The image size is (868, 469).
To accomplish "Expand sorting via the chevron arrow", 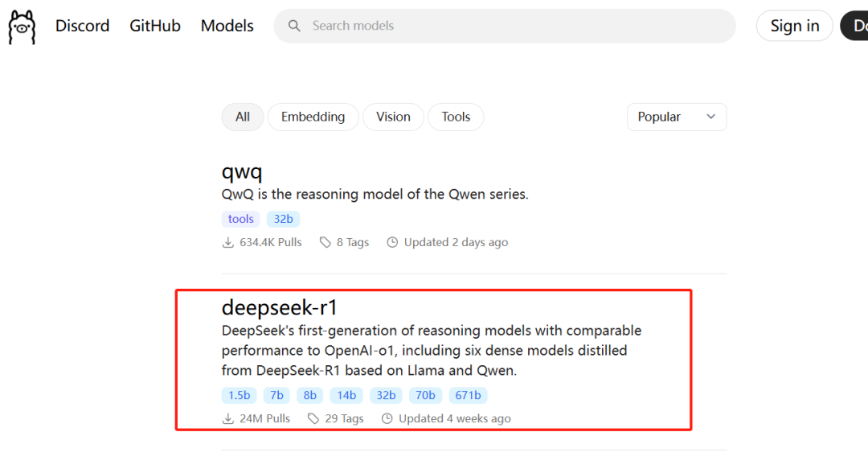I will tap(710, 117).
